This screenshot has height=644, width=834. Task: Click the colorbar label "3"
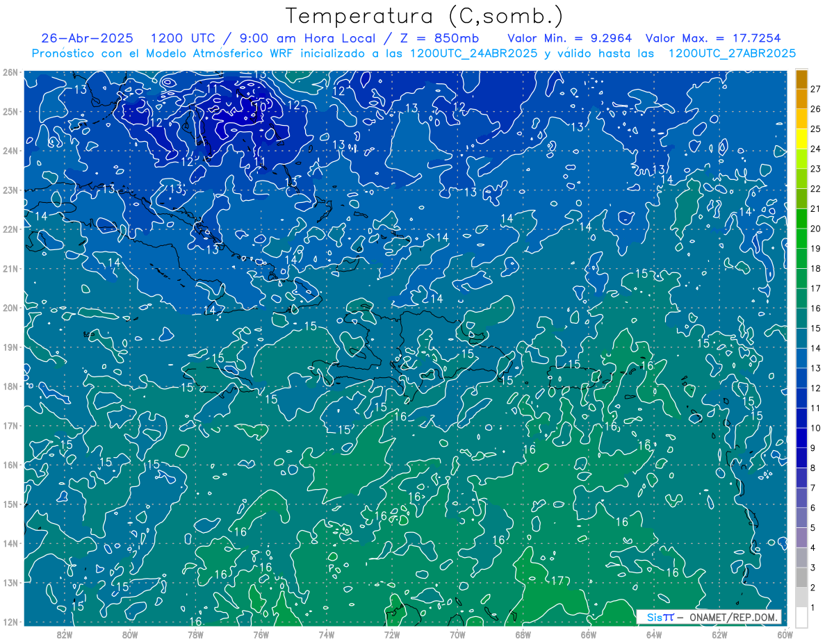coord(813,568)
